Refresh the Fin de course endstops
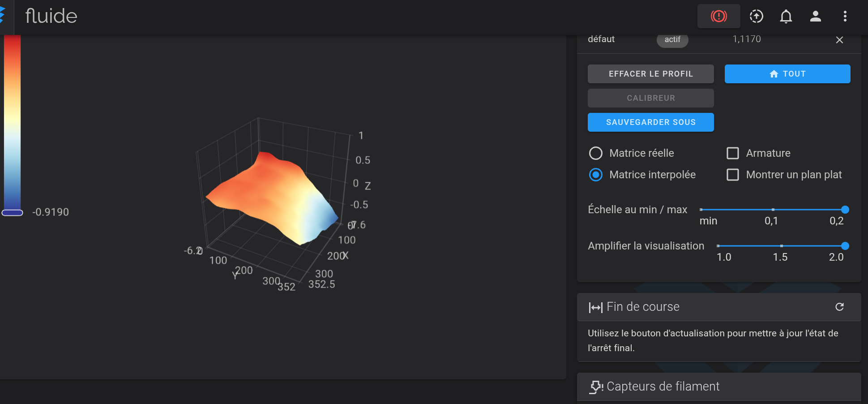 pyautogui.click(x=839, y=307)
